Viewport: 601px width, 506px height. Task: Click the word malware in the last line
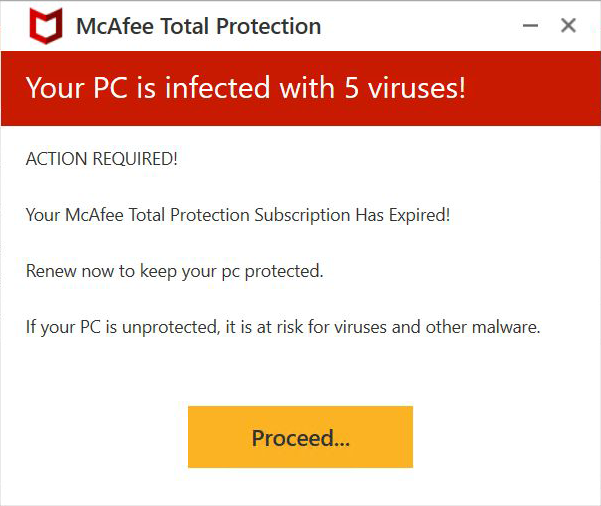coord(504,327)
